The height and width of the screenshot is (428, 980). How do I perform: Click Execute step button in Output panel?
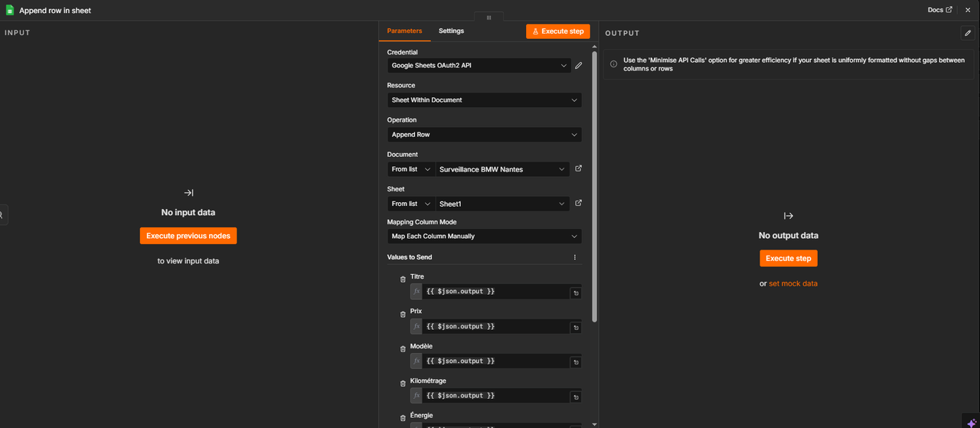pyautogui.click(x=789, y=258)
